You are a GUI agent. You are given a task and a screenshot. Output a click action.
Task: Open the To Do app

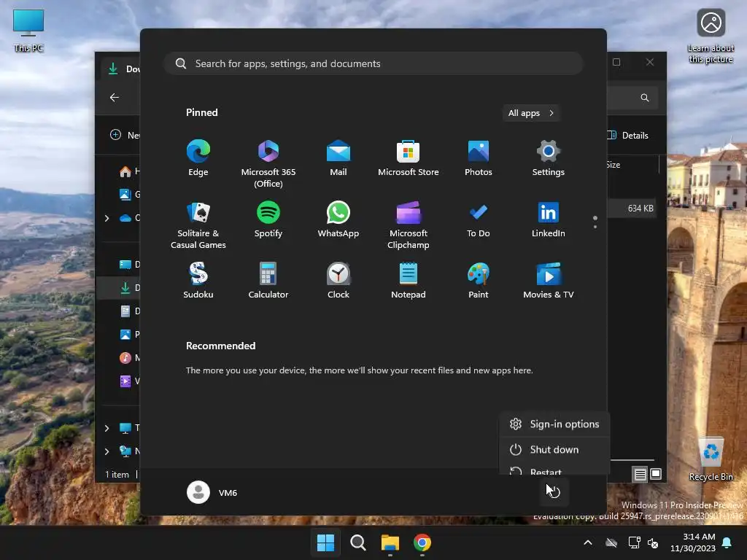[479, 219]
